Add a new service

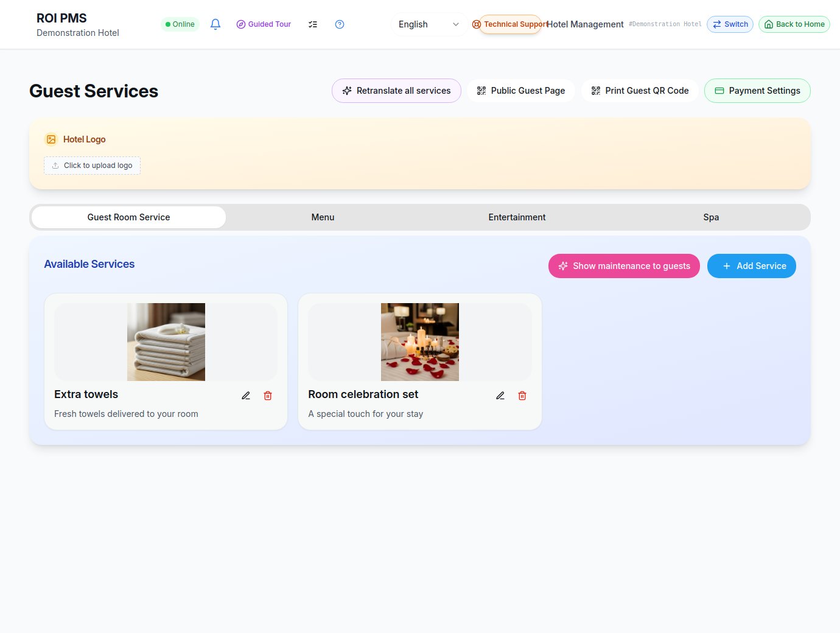pos(752,266)
